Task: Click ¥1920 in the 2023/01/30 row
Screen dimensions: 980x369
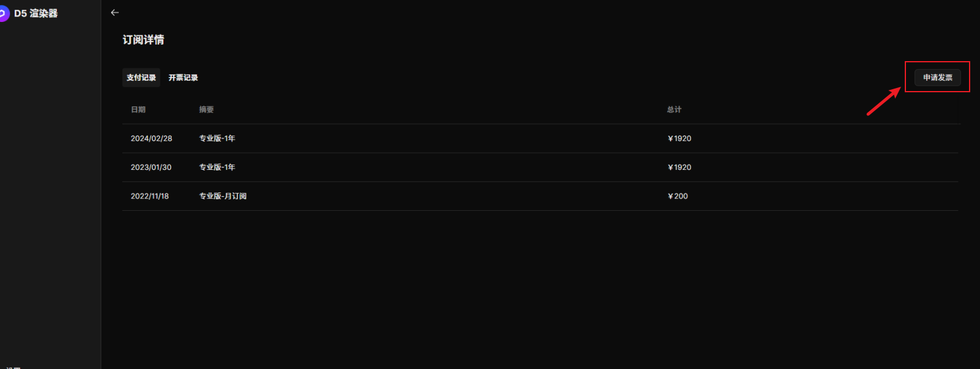Action: tap(680, 167)
